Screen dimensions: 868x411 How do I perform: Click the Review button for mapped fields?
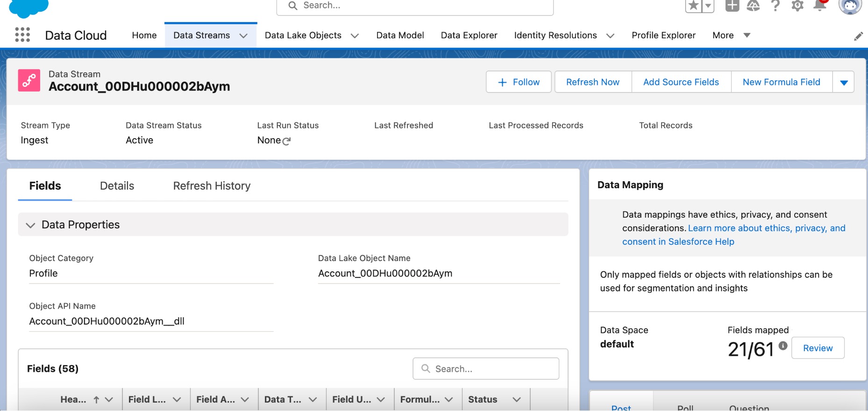click(818, 348)
